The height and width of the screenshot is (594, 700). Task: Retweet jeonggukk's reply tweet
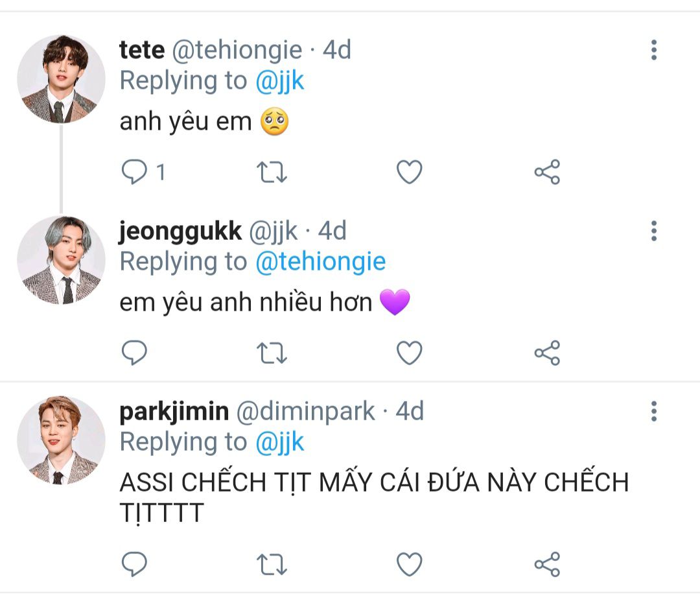272,353
